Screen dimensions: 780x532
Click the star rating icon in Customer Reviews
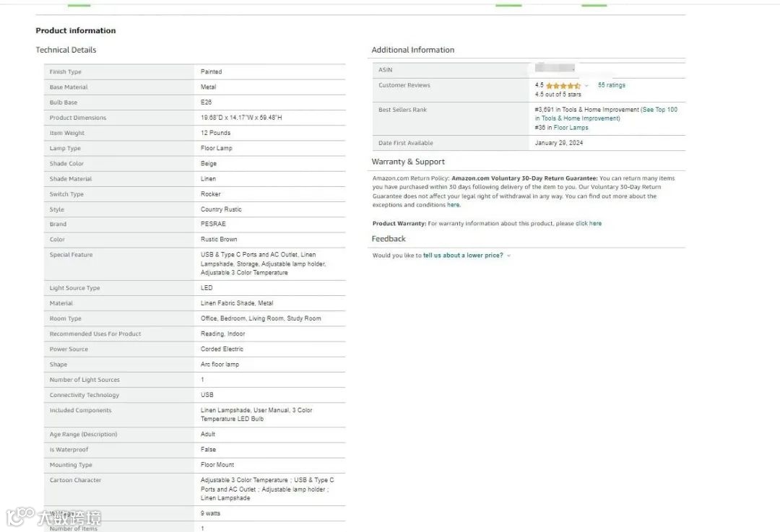click(563, 86)
